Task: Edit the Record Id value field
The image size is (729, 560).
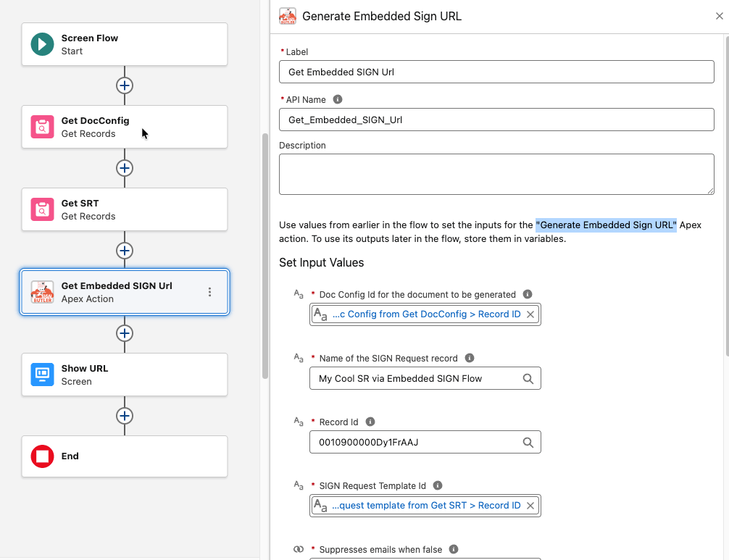Action: (x=425, y=443)
